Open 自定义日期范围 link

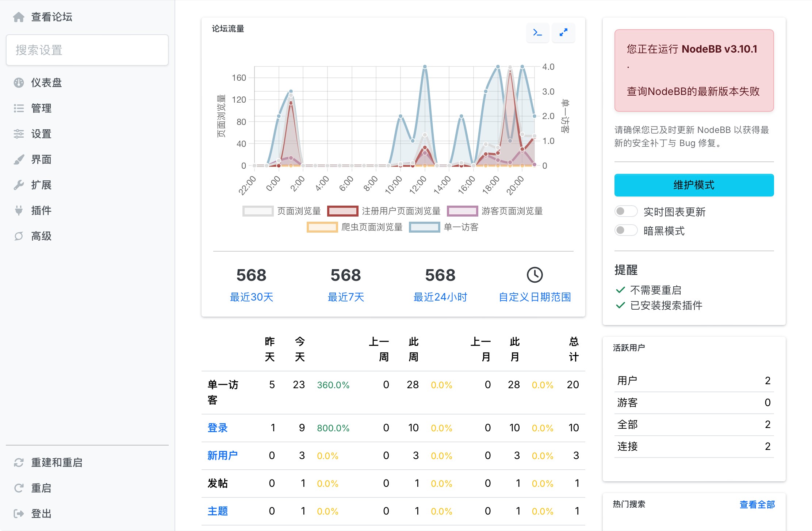coord(535,297)
